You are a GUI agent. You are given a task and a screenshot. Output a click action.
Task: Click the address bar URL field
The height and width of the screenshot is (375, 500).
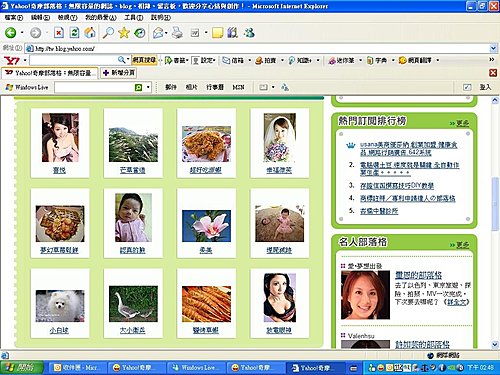coord(257,49)
